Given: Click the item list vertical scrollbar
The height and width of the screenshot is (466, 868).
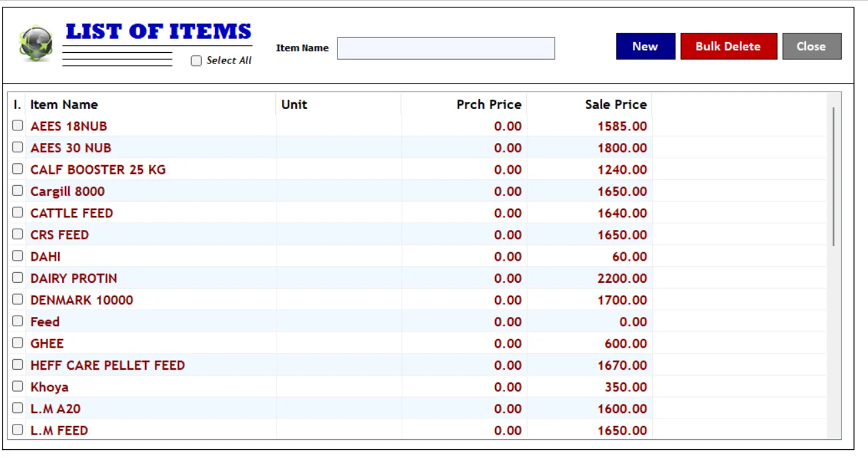Looking at the screenshot, I should (x=833, y=177).
